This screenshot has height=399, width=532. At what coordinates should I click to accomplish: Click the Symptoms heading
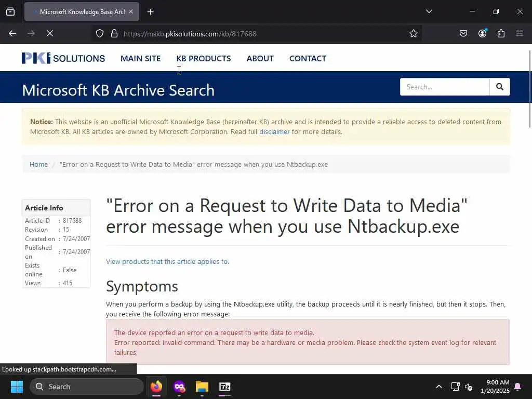click(142, 286)
